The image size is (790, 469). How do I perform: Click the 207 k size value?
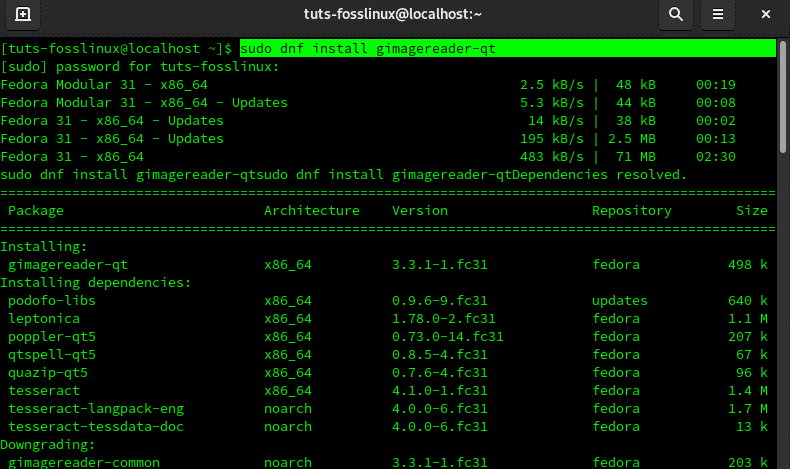coord(748,337)
